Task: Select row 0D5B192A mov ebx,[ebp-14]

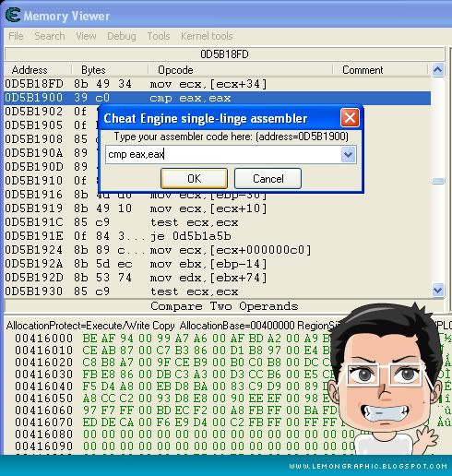Action: (x=218, y=264)
